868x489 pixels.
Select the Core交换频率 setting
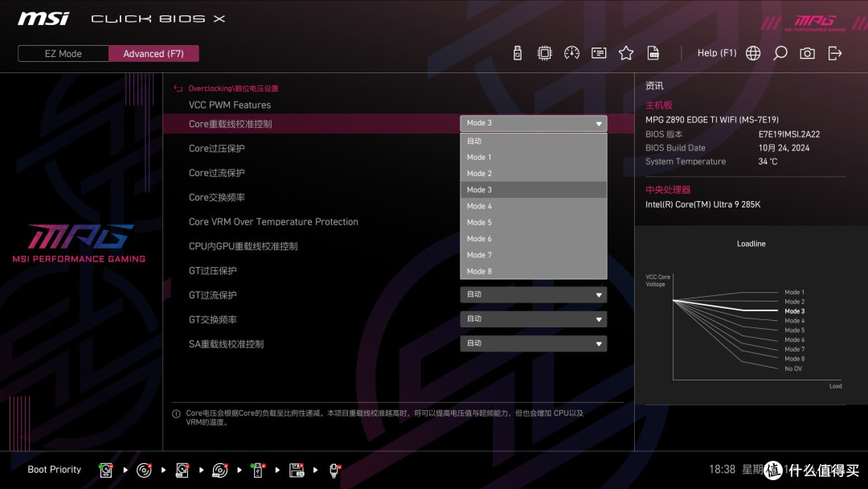click(216, 197)
